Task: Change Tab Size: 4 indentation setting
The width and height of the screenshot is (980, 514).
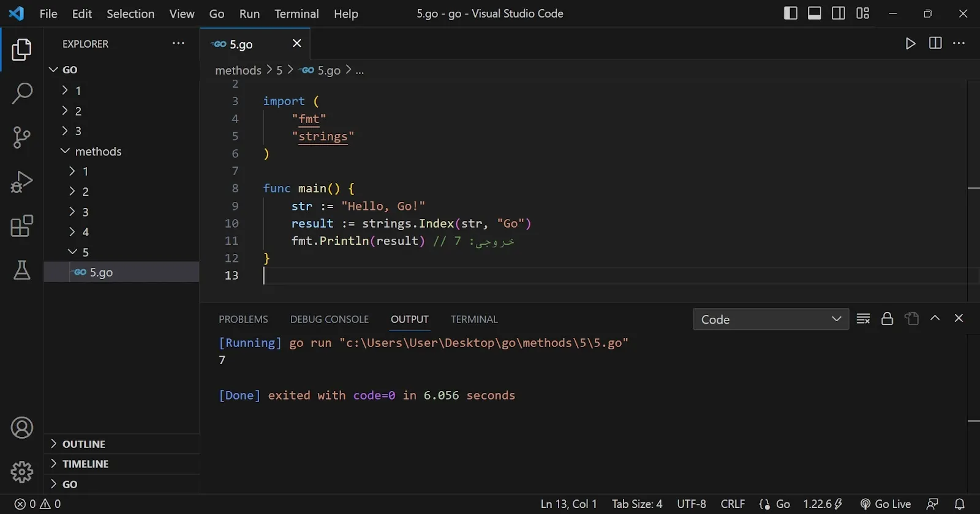Action: point(637,504)
